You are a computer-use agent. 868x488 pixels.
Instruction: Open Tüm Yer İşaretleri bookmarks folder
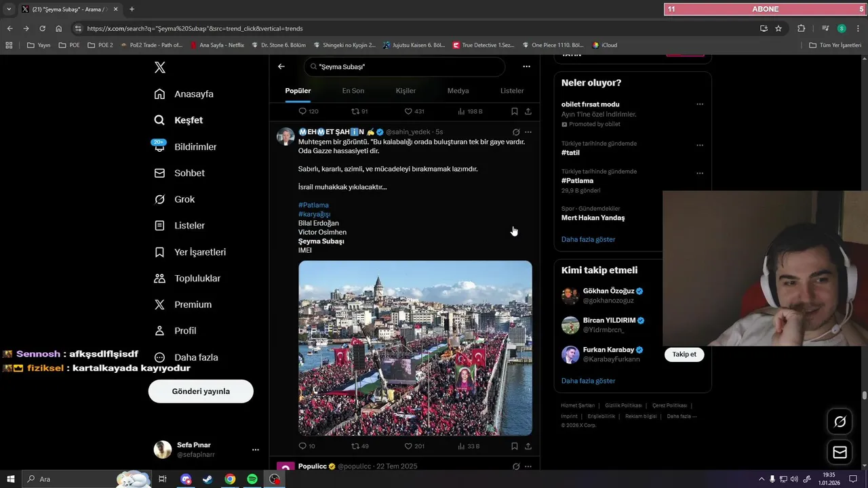[835, 45]
